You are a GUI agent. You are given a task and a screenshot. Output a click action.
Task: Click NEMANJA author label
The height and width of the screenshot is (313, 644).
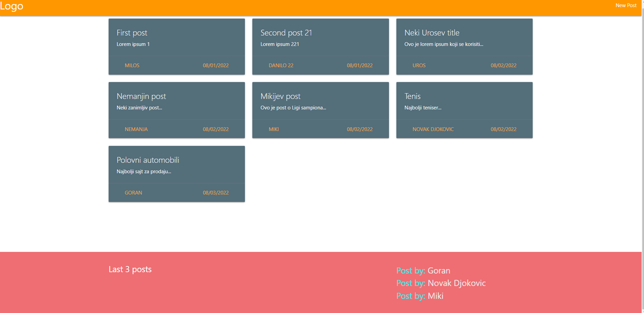[136, 129]
